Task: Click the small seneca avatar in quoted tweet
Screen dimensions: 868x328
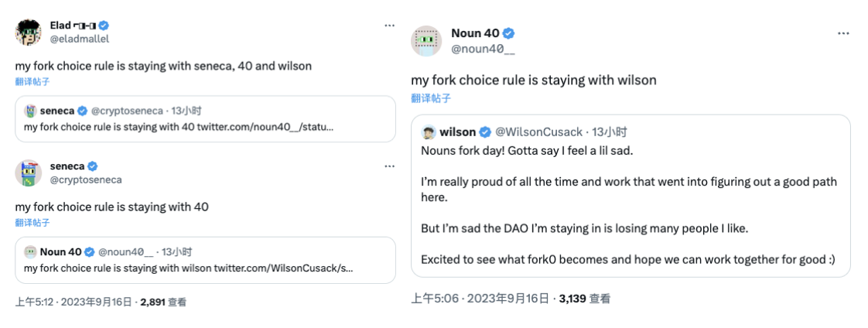Action: 30,111
